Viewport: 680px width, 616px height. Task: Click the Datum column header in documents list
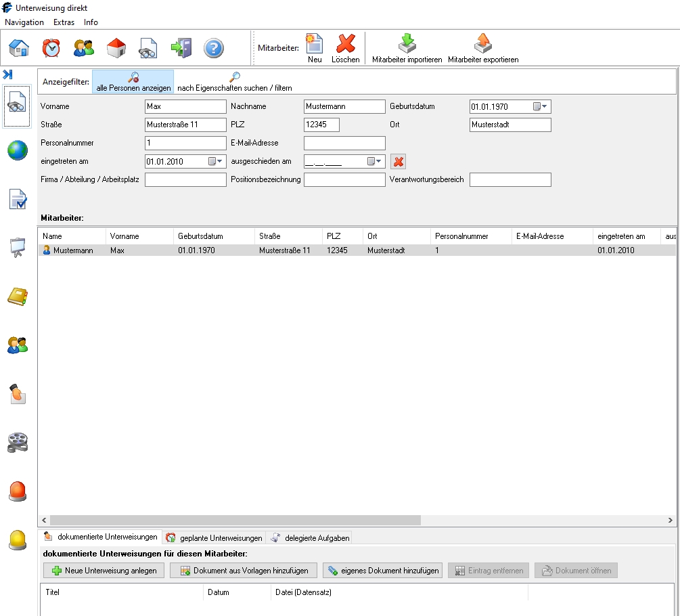[x=237, y=592]
